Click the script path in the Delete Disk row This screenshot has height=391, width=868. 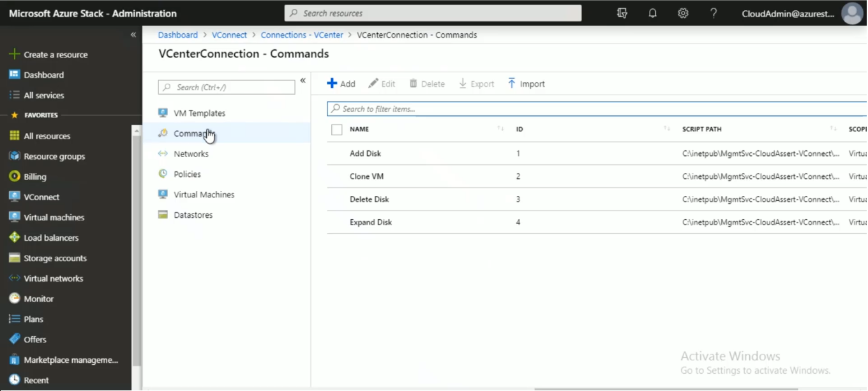tap(761, 199)
